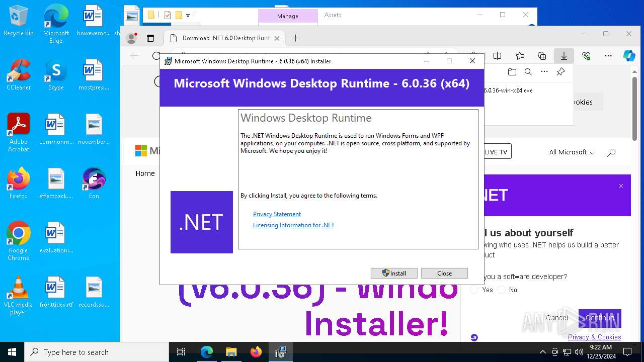Open the Skype desktop icon

pos(56,75)
